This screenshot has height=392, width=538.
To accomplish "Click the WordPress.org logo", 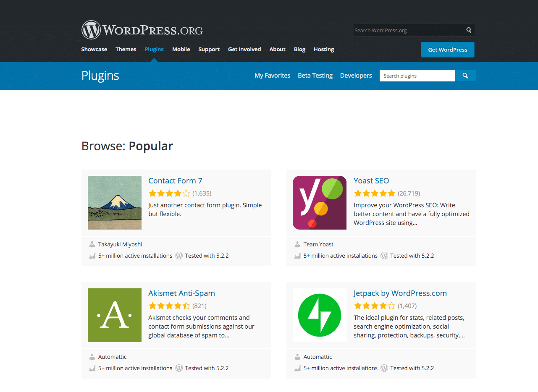I will (x=142, y=29).
